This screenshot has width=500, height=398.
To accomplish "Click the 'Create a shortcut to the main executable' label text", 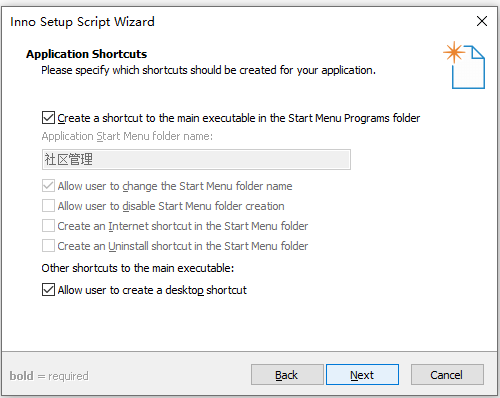I will click(239, 118).
